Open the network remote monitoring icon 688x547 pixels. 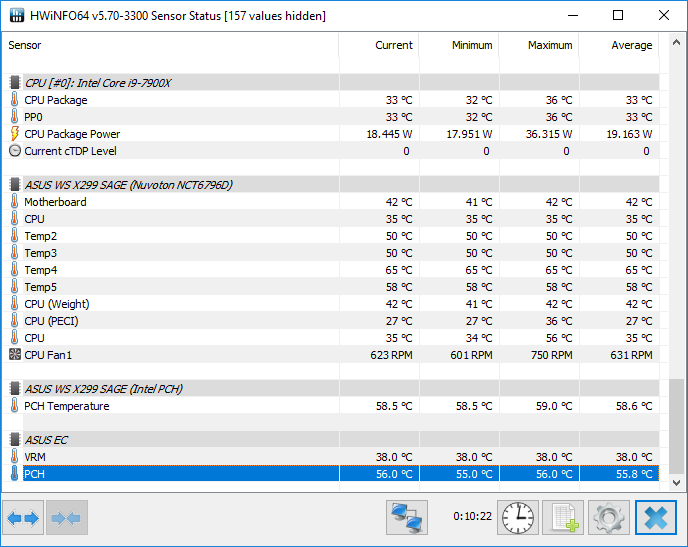[407, 518]
